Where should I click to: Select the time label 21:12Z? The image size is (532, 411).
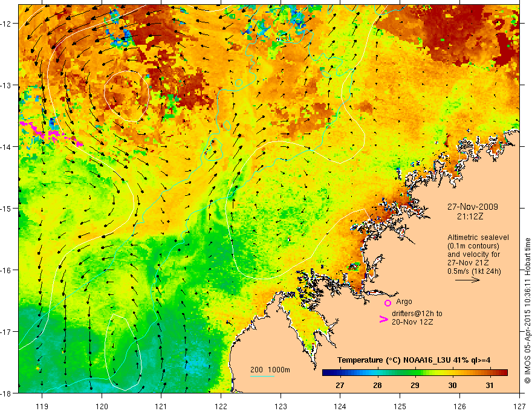pos(470,216)
